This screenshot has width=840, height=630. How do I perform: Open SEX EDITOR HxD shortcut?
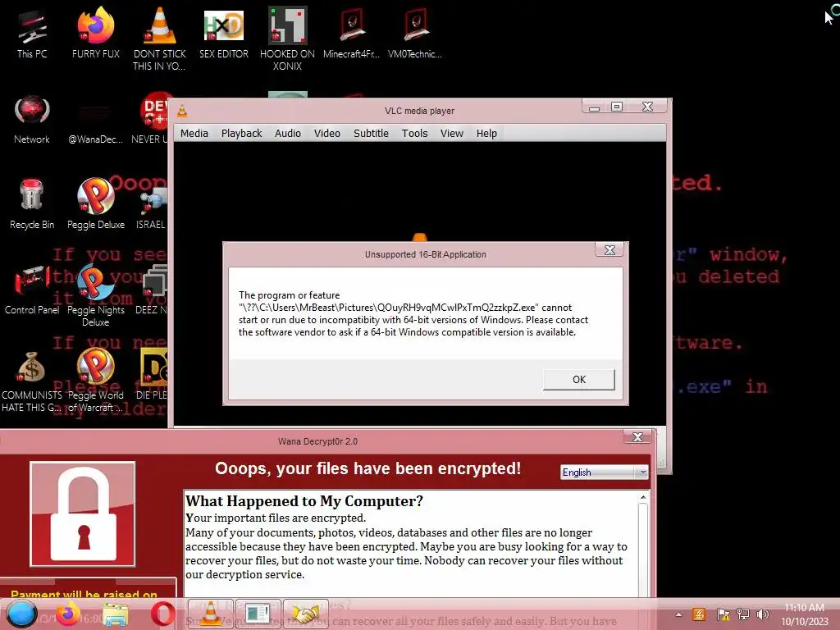pyautogui.click(x=224, y=34)
